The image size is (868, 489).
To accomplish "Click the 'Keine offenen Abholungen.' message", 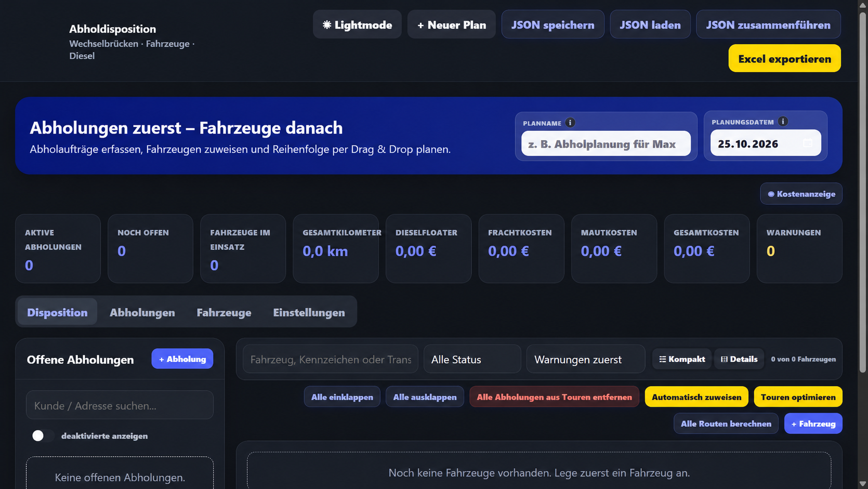I will tap(120, 477).
